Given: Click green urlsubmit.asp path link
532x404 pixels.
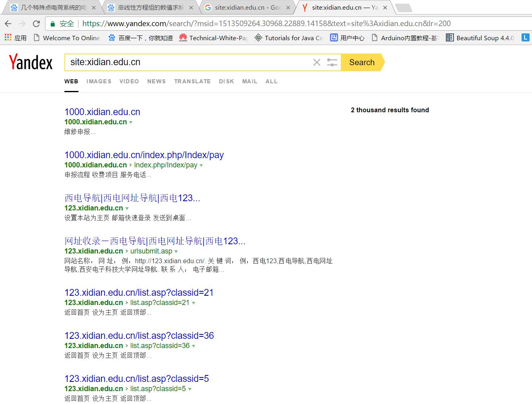Looking at the screenshot, I should point(151,251).
